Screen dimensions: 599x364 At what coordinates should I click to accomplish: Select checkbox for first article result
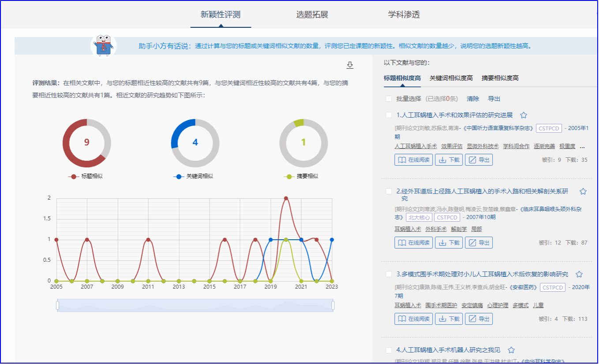coord(389,115)
